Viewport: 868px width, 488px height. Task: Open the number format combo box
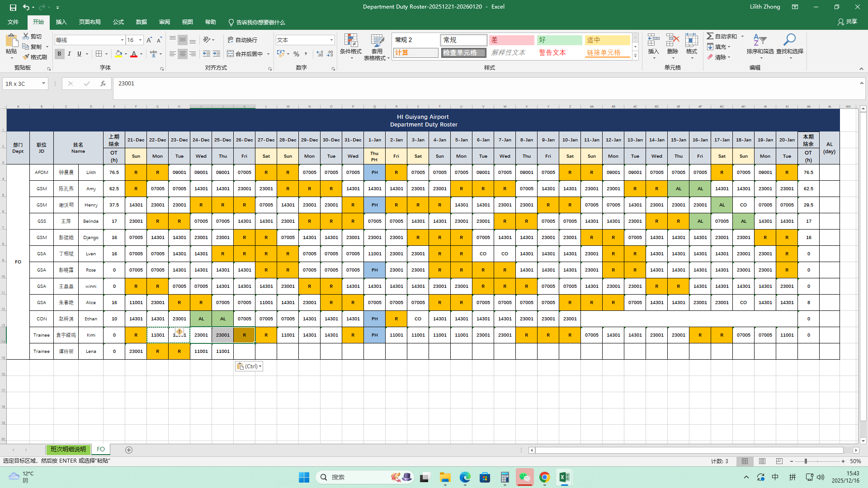tap(331, 40)
